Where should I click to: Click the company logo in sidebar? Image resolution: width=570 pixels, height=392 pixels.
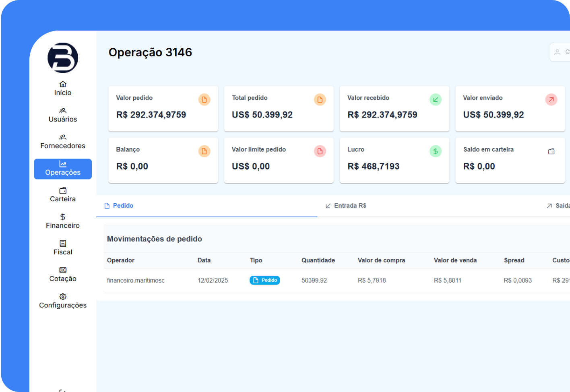coord(63,58)
